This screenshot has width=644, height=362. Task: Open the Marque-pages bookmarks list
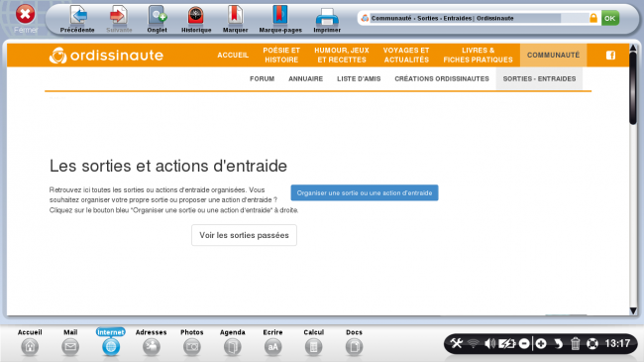coord(280,19)
